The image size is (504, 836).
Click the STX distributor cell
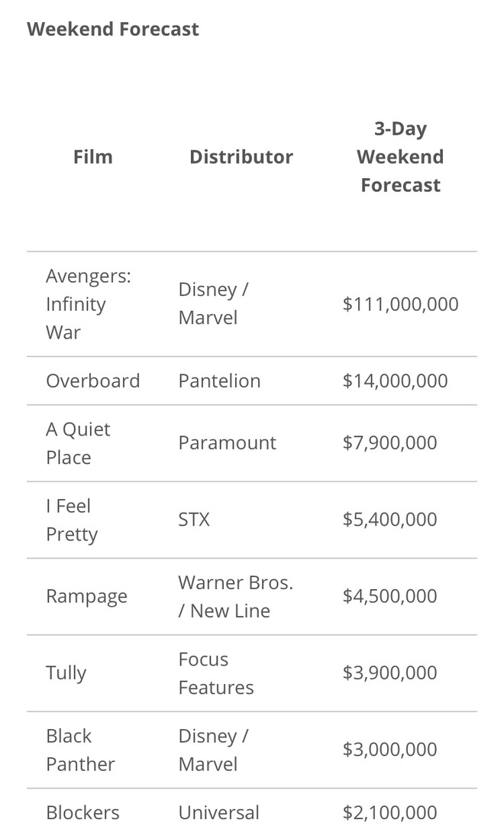[194, 520]
